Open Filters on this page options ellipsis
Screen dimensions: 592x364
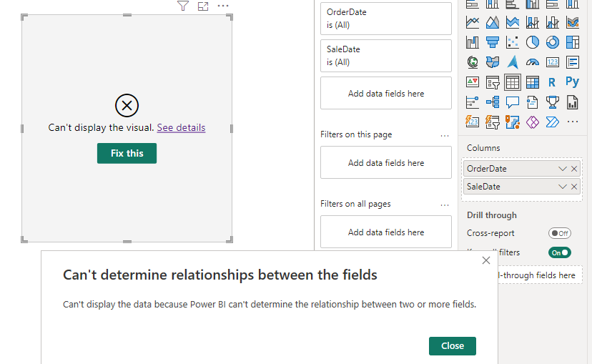coord(445,135)
